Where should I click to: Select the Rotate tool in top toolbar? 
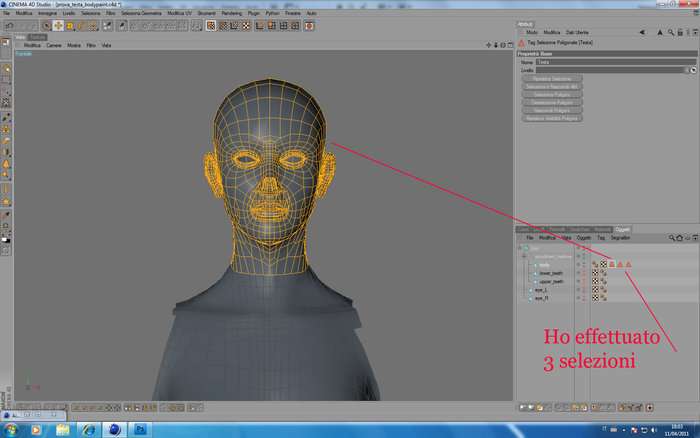click(x=82, y=26)
